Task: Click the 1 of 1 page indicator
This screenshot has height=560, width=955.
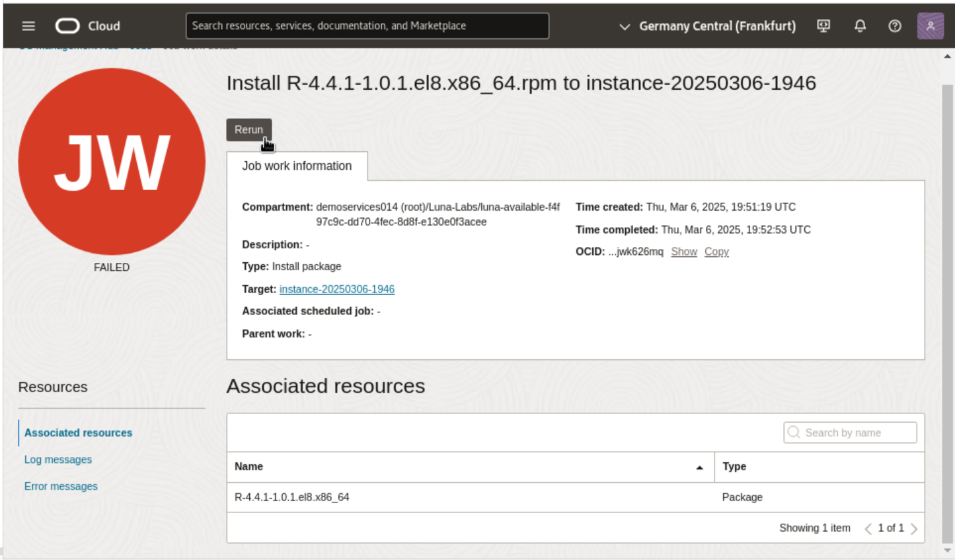Action: pyautogui.click(x=891, y=528)
